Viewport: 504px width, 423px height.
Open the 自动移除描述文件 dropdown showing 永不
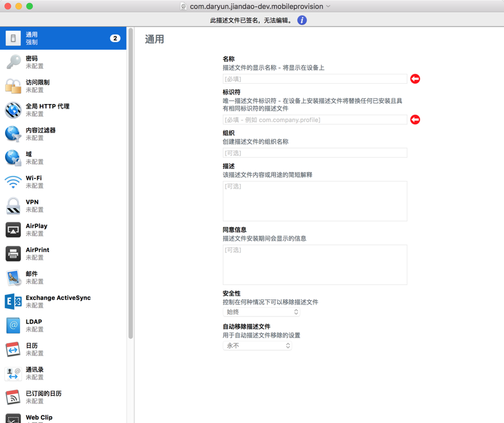(257, 345)
